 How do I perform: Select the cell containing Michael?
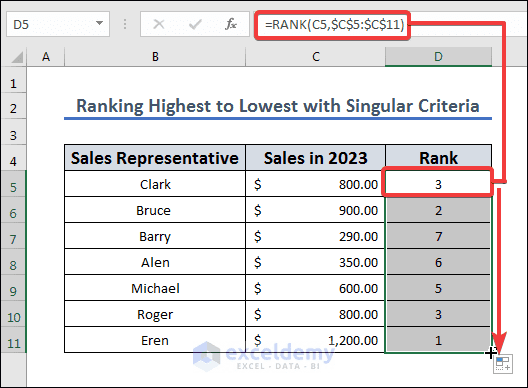pyautogui.click(x=155, y=288)
